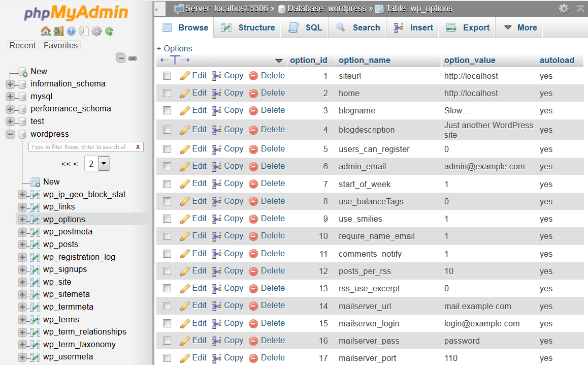
Task: Check the checkbox for posts_per_rss row
Action: tap(167, 271)
